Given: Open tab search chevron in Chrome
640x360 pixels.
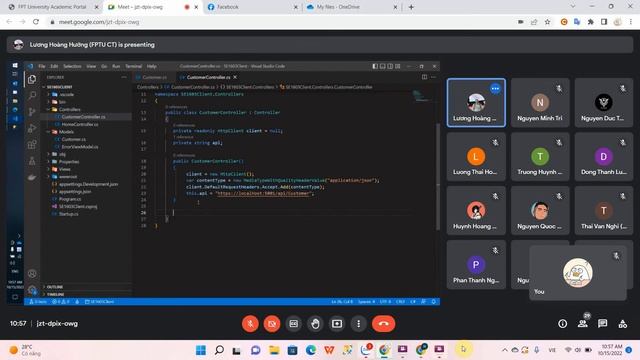Looking at the screenshot, I should click(573, 7).
